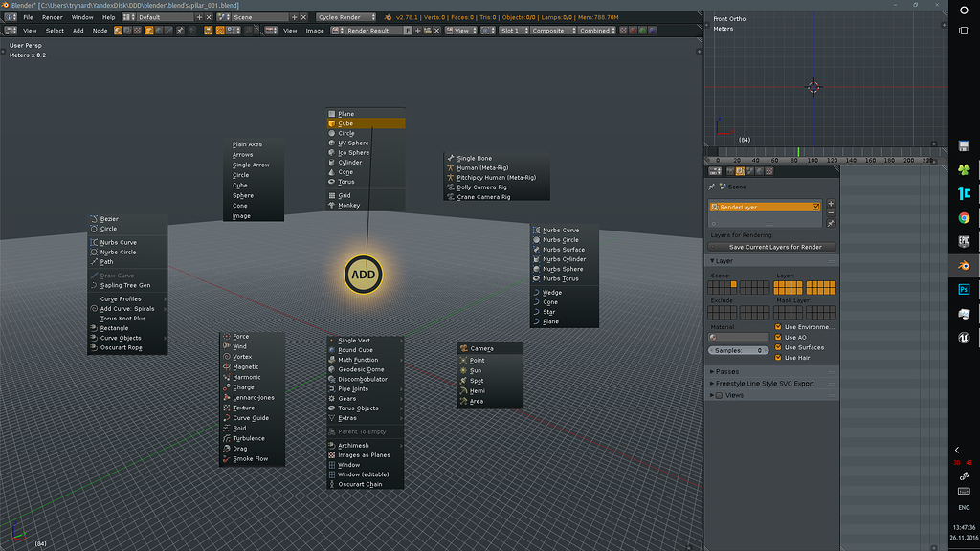The height and width of the screenshot is (551, 980).
Task: Click the Unreal Engine taskbar icon
Action: 964,338
